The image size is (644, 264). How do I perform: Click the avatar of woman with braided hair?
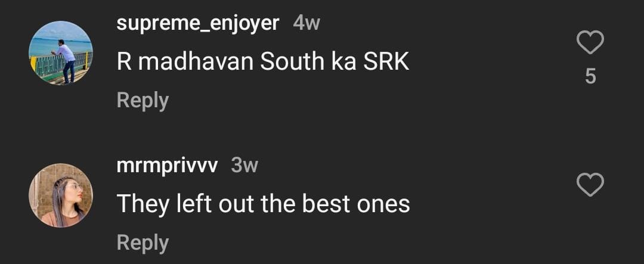click(61, 195)
